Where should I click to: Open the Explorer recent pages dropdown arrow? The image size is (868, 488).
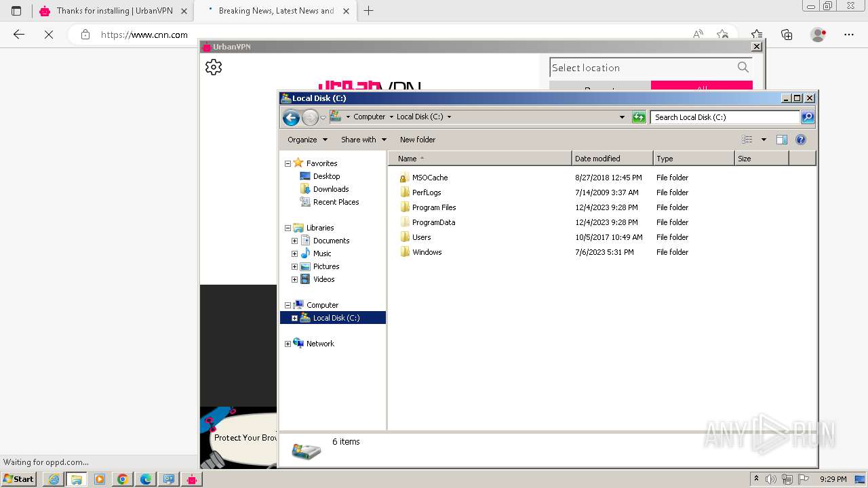click(323, 117)
